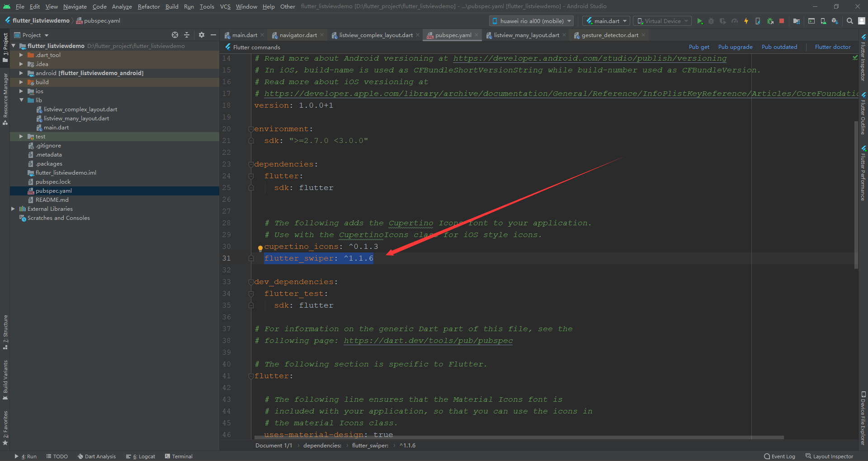This screenshot has width=868, height=461.
Task: Open the 6: Logcat tool window
Action: (141, 456)
